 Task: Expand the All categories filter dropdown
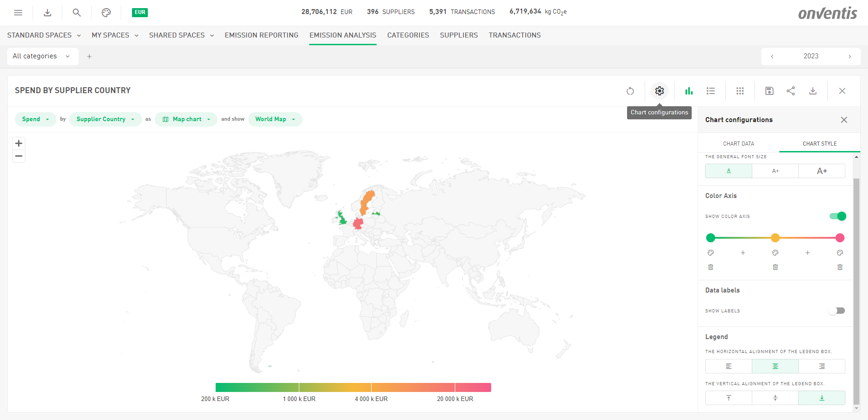[x=41, y=56]
